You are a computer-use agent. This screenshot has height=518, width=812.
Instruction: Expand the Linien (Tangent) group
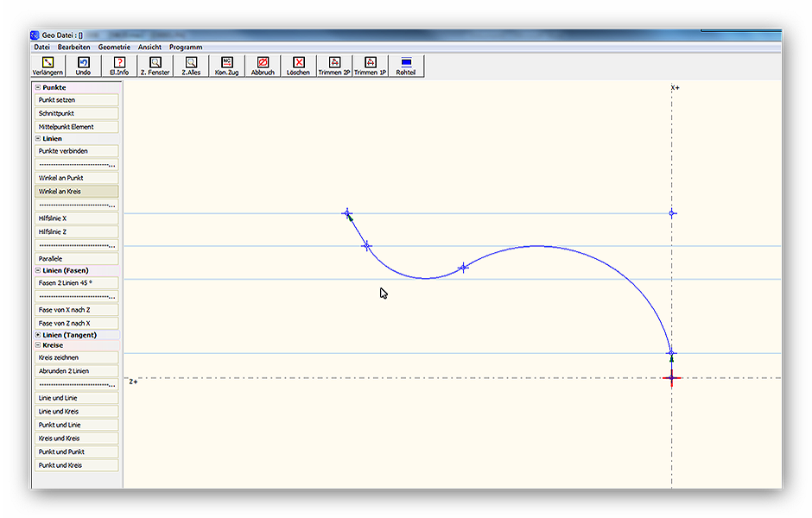pos(38,335)
